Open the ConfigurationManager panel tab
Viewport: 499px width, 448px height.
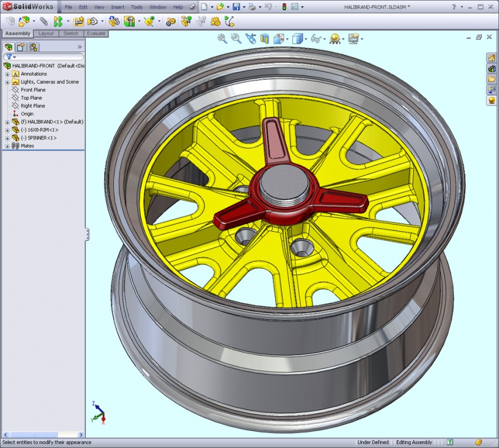pyautogui.click(x=32, y=47)
